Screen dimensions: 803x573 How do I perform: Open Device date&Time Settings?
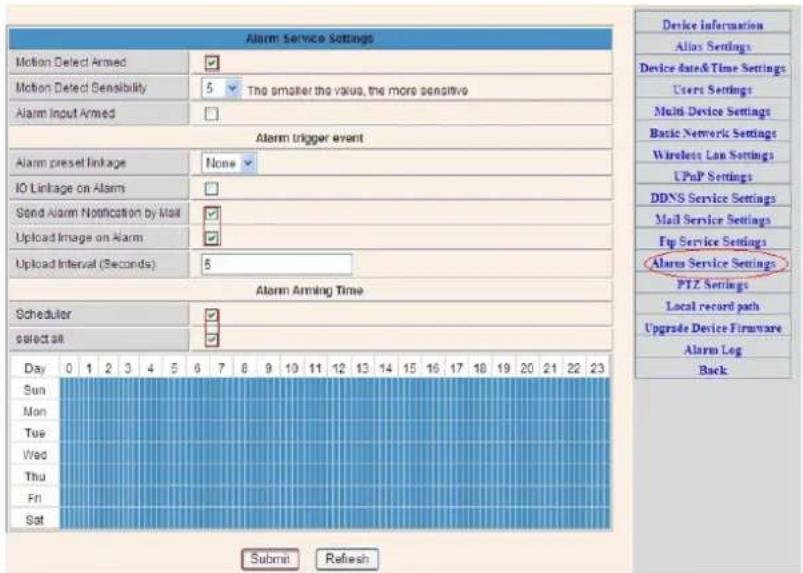[x=713, y=68]
